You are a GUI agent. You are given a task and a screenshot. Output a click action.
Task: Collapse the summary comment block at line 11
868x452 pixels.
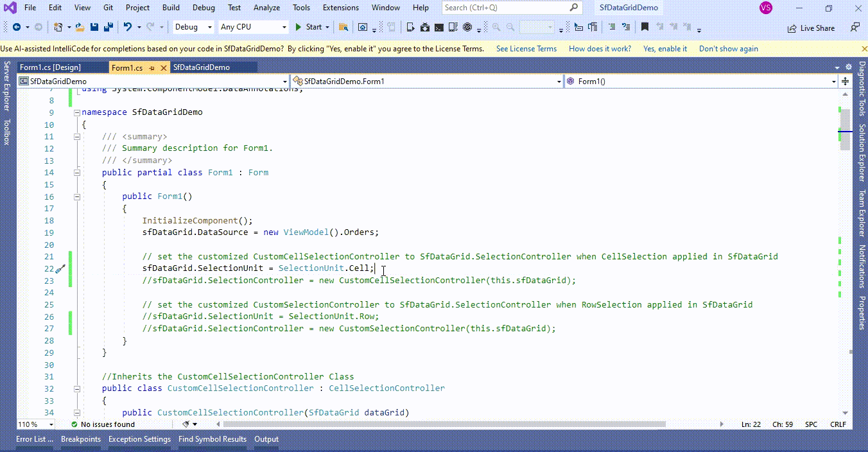(77, 137)
